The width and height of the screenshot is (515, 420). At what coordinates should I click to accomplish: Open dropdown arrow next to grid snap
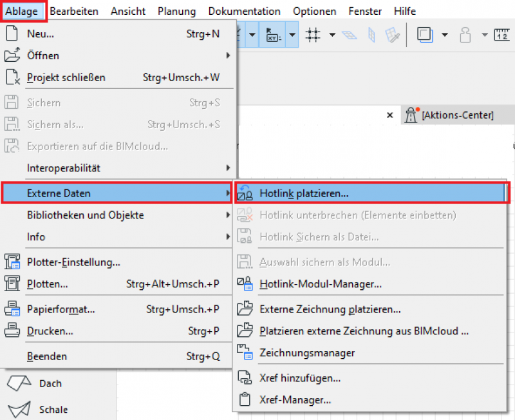pyautogui.click(x=332, y=34)
